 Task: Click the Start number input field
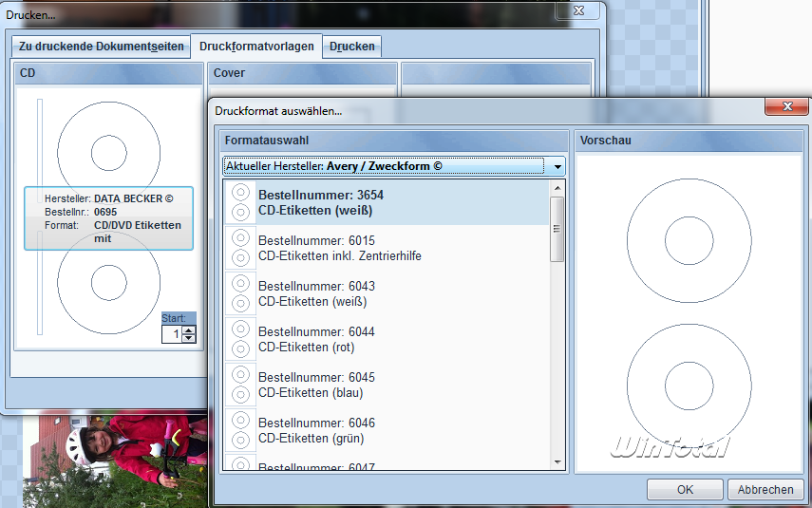(173, 334)
